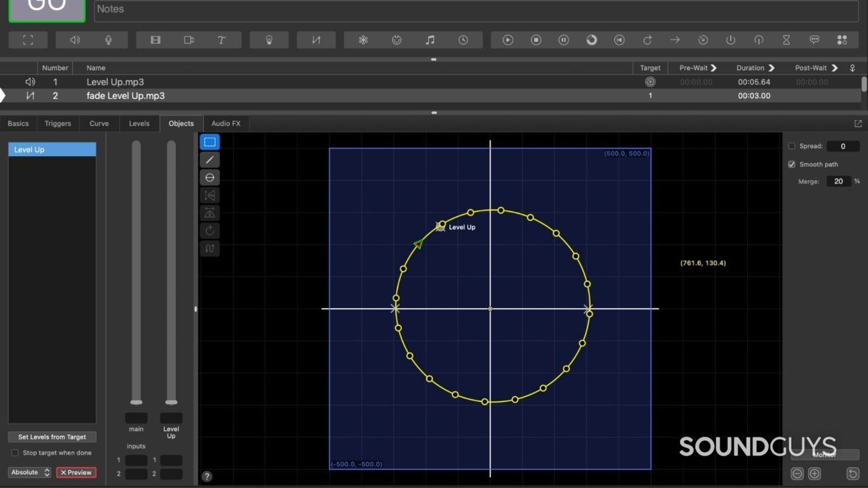868x488 pixels.
Task: Add a Memo cue with speech bubble
Action: point(814,40)
